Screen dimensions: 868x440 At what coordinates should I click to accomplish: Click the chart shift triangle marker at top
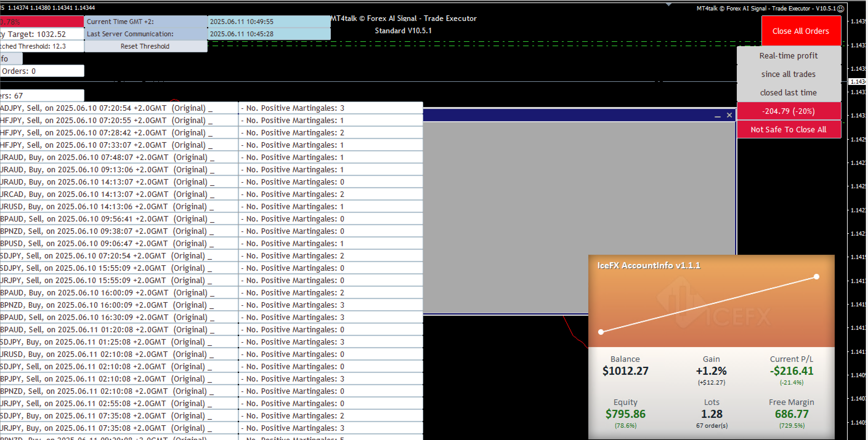(x=668, y=4)
